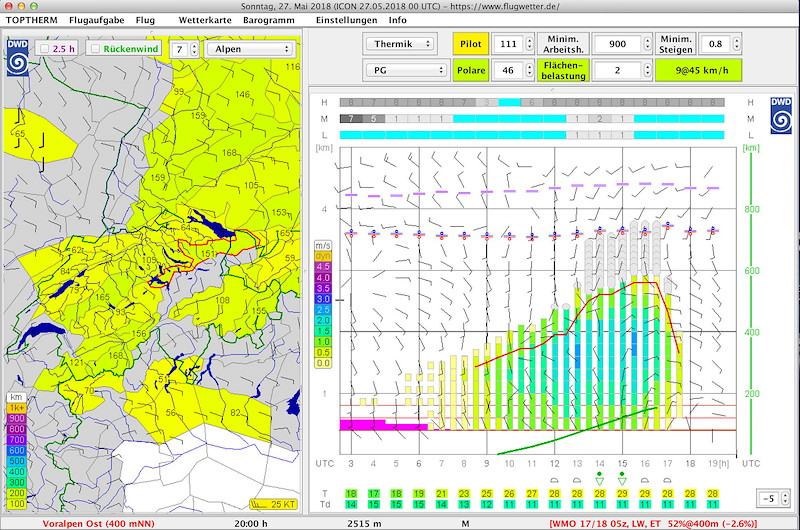Click the minimum working height field 900
The height and width of the screenshot is (530, 800).
617,44
